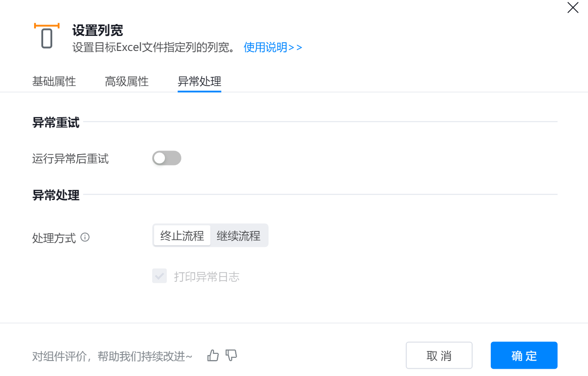Close the 设置列宽 dialog
The height and width of the screenshot is (376, 588).
(x=573, y=8)
